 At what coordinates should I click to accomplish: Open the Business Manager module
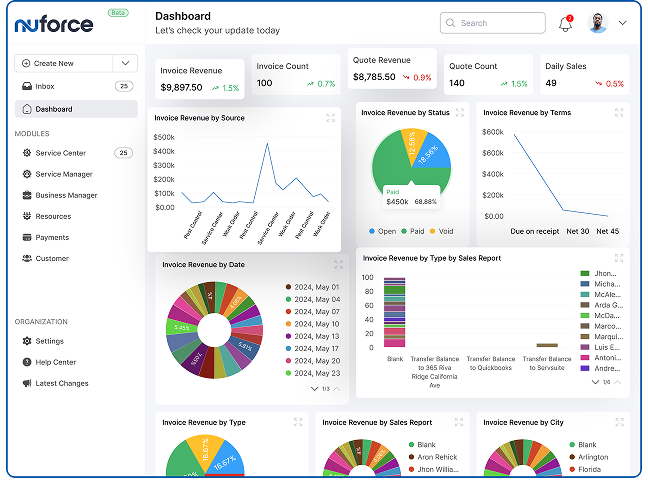pyautogui.click(x=66, y=195)
